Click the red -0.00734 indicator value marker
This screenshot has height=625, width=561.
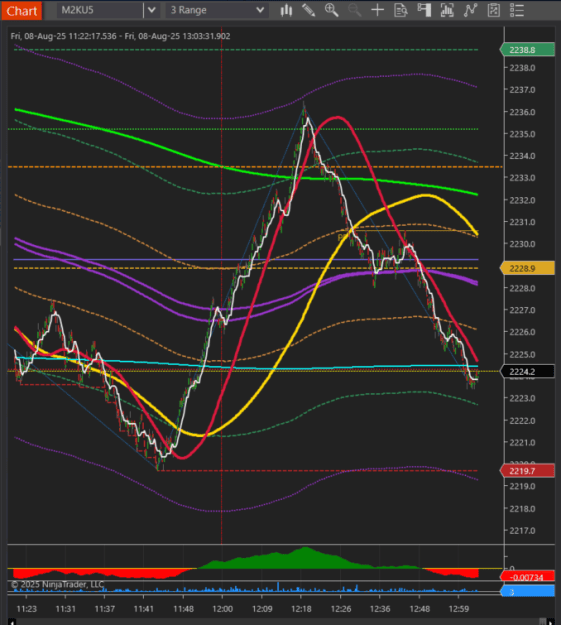pyautogui.click(x=527, y=577)
